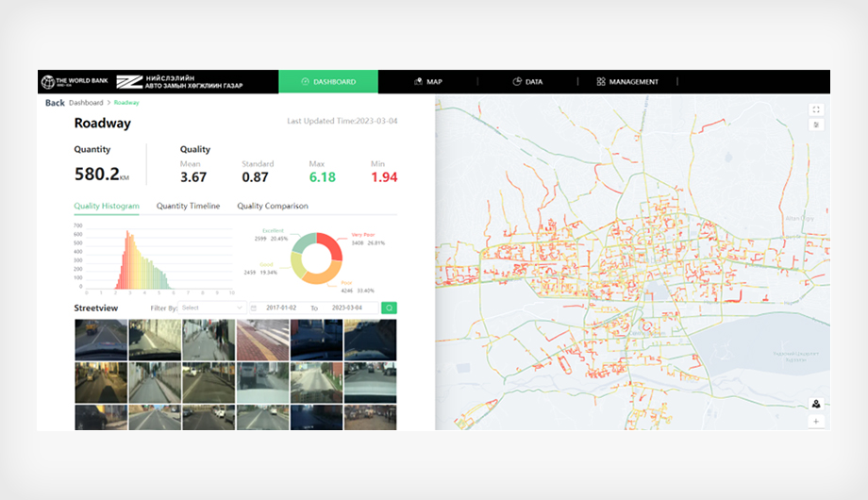Open the Filter By select dropdown
This screenshot has height=500, width=868.
212,308
